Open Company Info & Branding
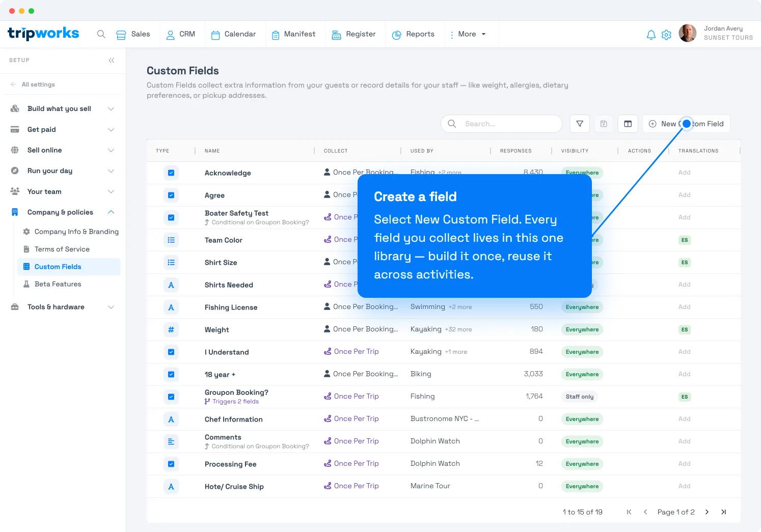This screenshot has width=761, height=532. point(70,232)
